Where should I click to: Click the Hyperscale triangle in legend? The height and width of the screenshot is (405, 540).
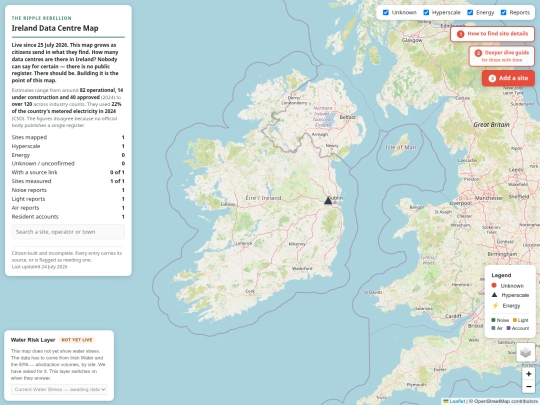pos(494,295)
